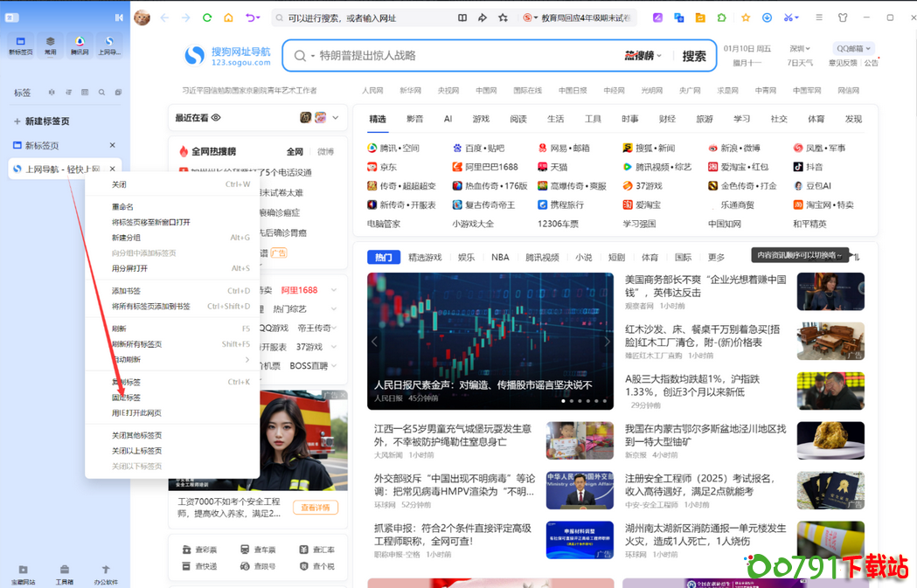Click the 搜索 search button
The width and height of the screenshot is (917, 588).
coord(693,55)
